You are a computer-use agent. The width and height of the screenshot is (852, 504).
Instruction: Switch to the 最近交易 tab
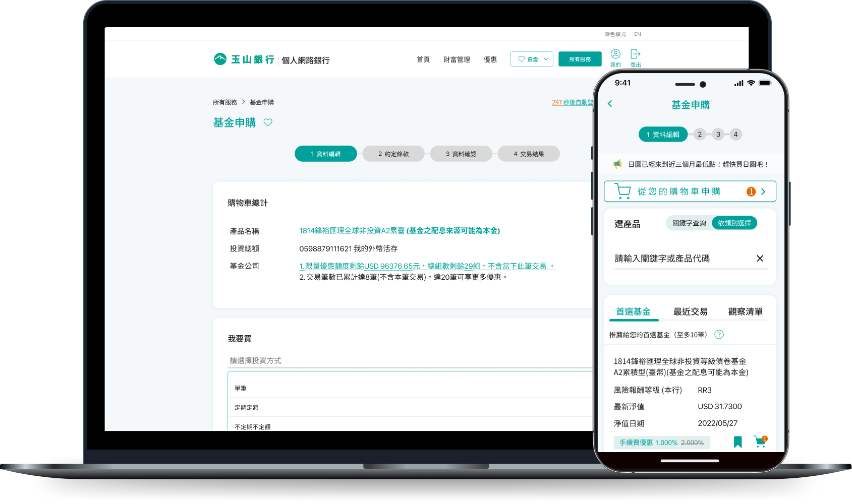690,312
